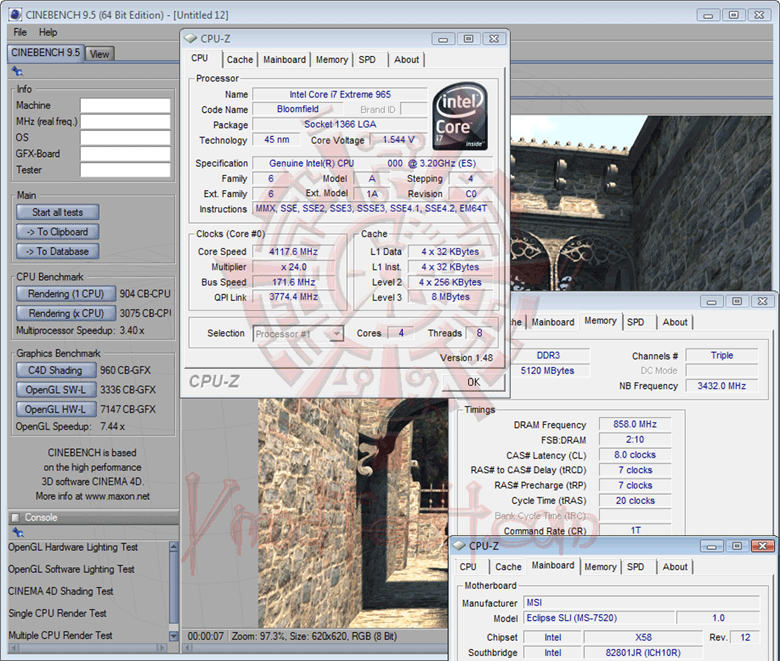
Task: Click the 'More info at www.maxon.net' text
Action: click(x=93, y=496)
